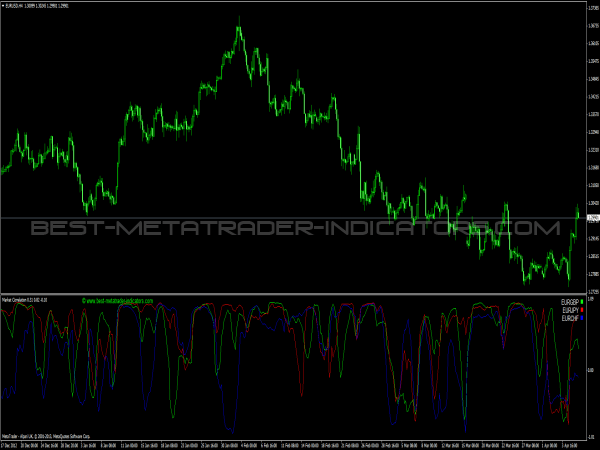Click the EURGBP legend label
600x450 pixels.
coord(569,302)
